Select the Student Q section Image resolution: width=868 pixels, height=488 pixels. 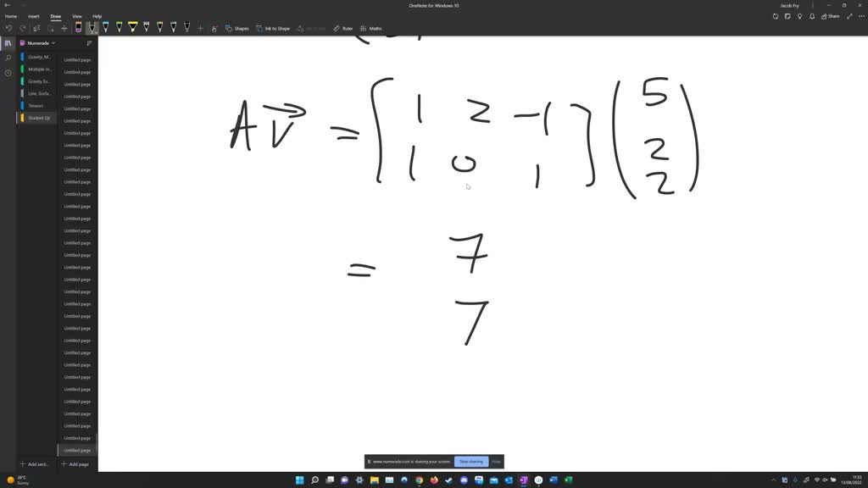(x=37, y=118)
